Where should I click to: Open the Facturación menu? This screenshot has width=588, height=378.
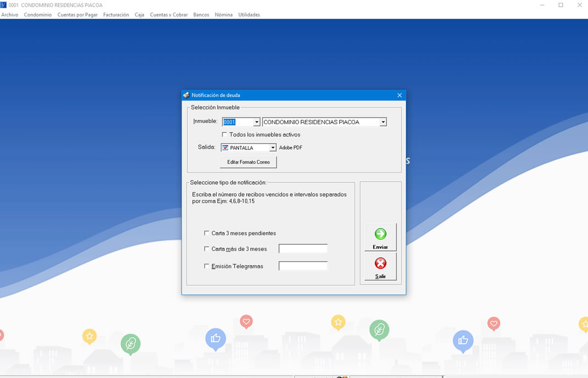[116, 15]
